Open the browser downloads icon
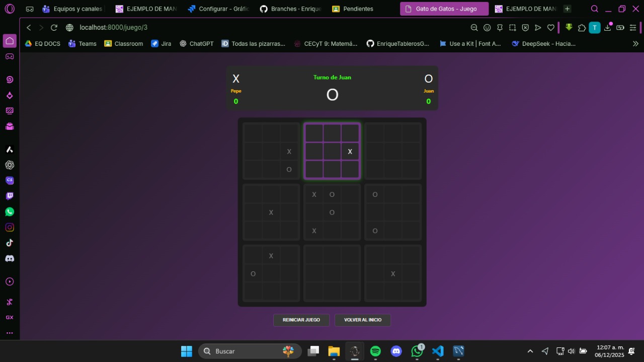 [x=607, y=28]
